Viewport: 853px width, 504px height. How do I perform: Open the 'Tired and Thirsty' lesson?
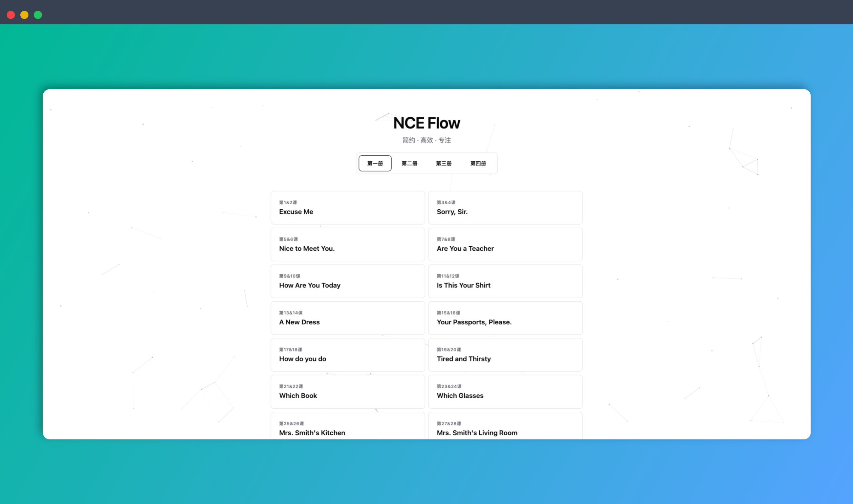[x=505, y=354]
